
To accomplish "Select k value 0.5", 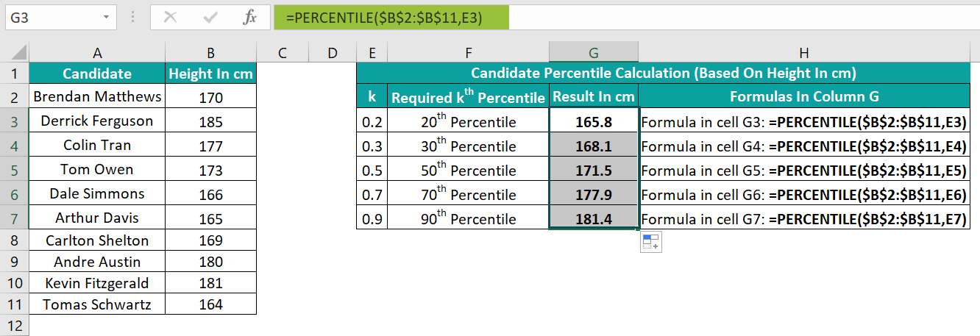I will (372, 170).
